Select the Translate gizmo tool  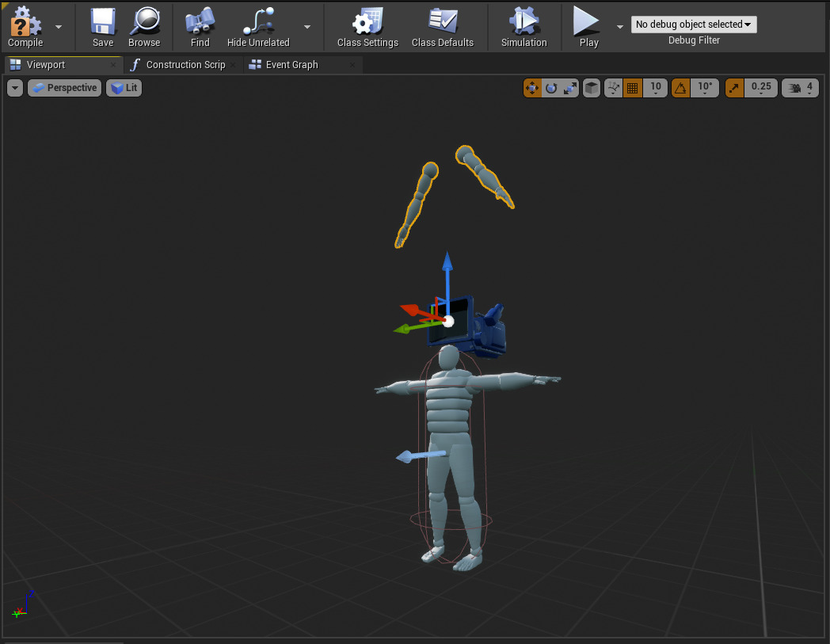[532, 87]
